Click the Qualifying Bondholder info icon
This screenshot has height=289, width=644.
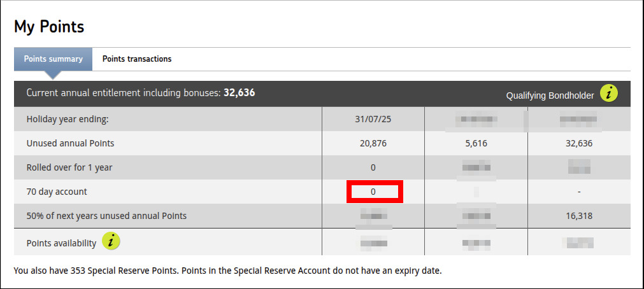click(x=609, y=94)
